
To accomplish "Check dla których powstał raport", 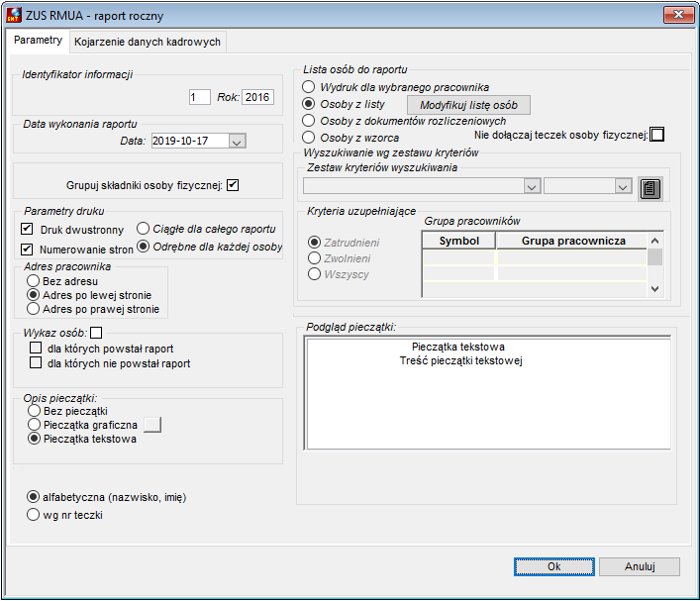I will pos(36,348).
